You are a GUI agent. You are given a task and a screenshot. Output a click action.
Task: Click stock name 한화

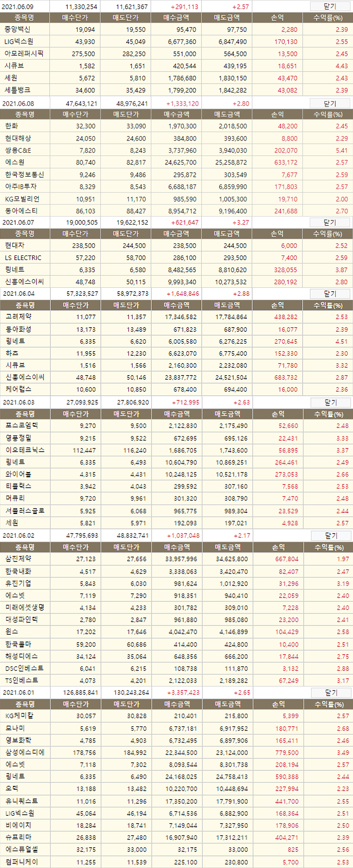tap(11, 126)
